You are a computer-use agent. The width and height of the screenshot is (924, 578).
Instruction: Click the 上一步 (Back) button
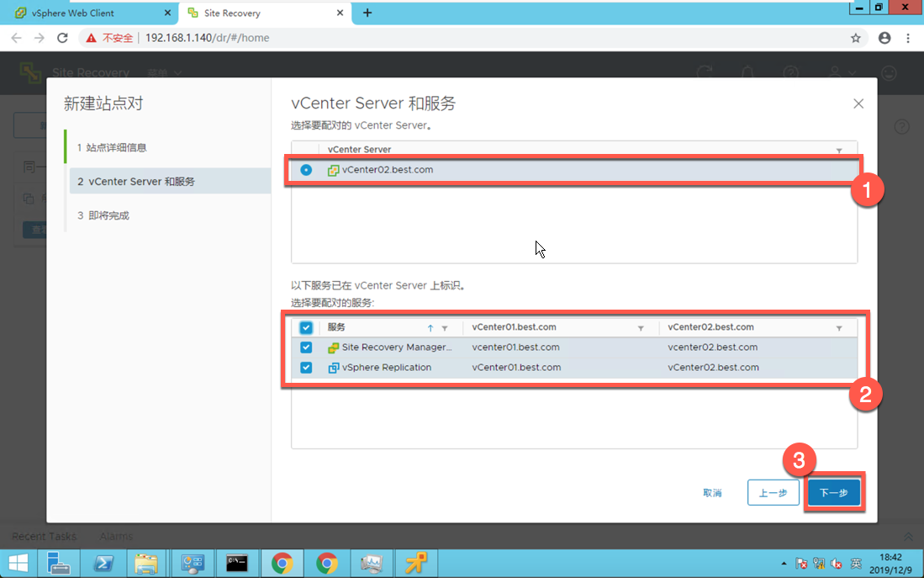pos(773,492)
